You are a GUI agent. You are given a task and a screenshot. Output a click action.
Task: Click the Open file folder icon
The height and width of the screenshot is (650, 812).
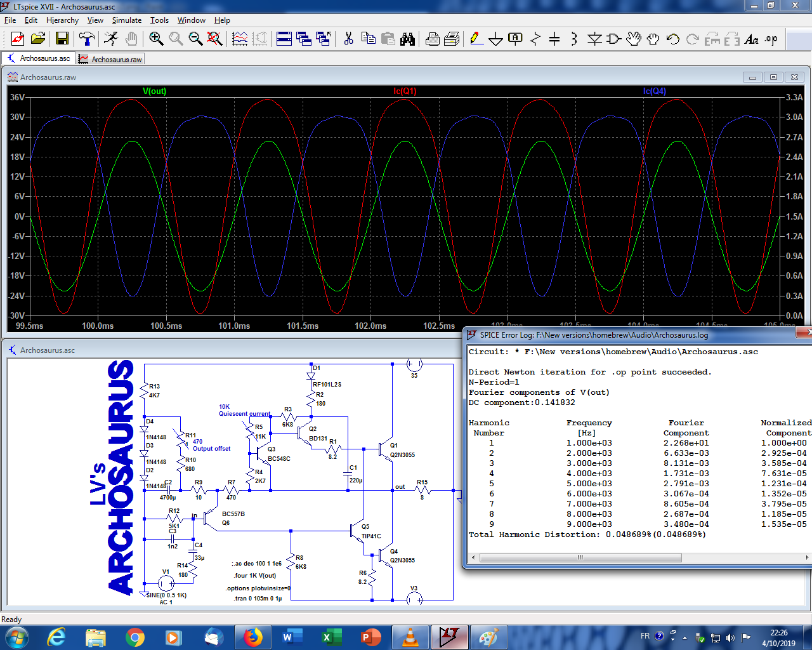coord(38,39)
